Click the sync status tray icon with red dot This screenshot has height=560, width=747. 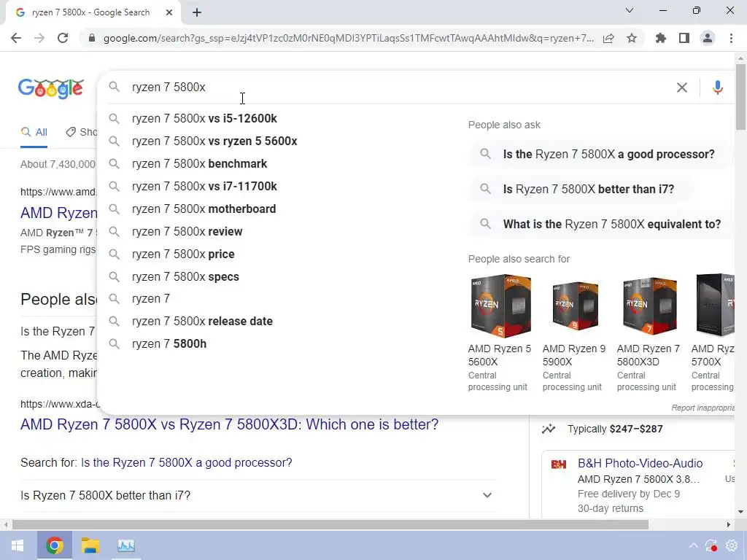pyautogui.click(x=711, y=545)
